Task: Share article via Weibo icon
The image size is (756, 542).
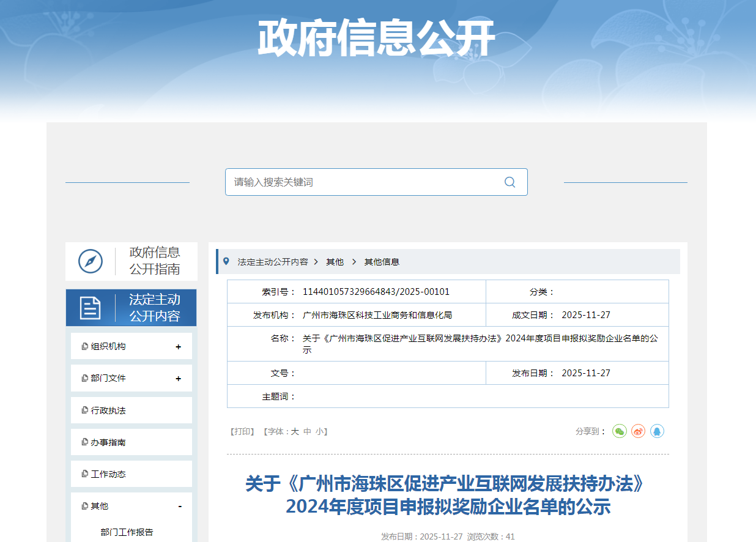Action: pyautogui.click(x=639, y=431)
